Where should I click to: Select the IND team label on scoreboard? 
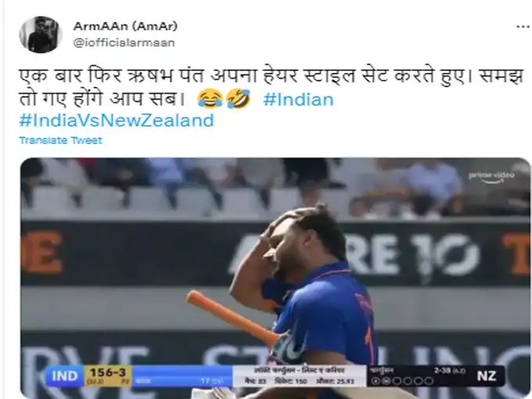click(64, 376)
